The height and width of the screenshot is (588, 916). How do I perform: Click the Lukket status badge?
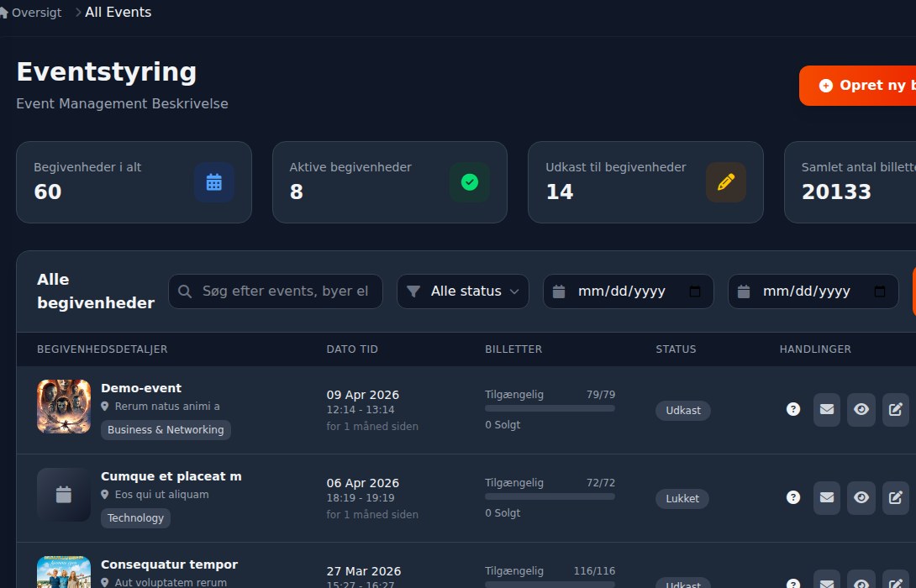click(682, 499)
